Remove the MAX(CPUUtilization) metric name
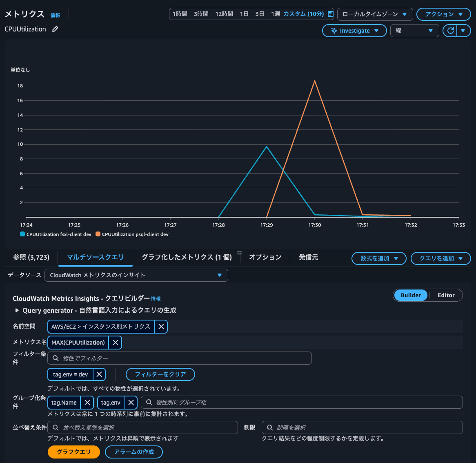Image resolution: width=476 pixels, height=463 pixels. tap(116, 343)
